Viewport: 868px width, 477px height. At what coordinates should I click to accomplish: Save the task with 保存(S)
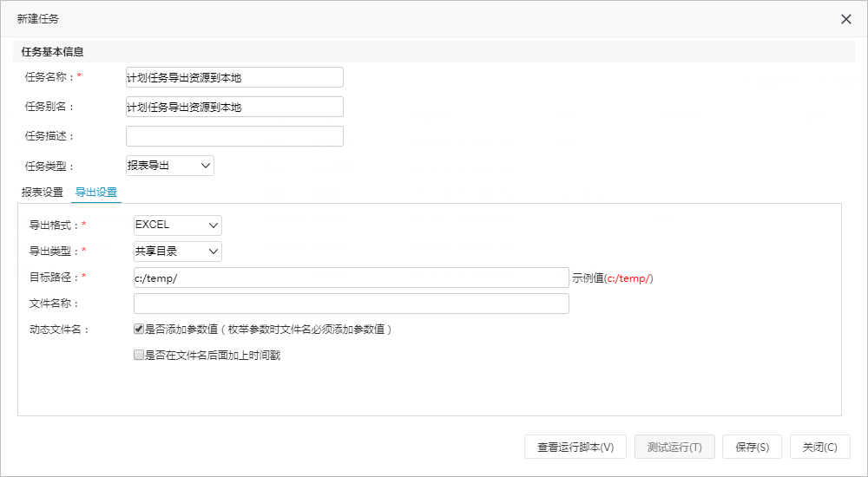(753, 447)
